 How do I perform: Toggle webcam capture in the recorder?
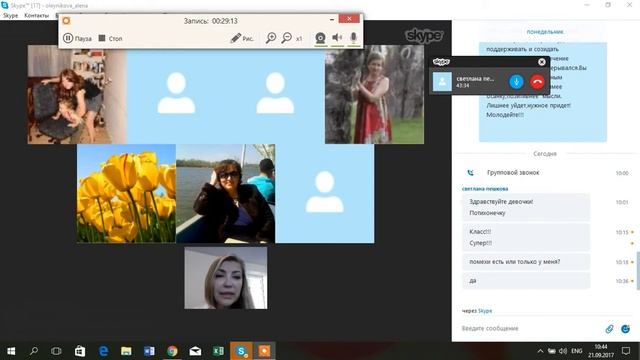320,38
